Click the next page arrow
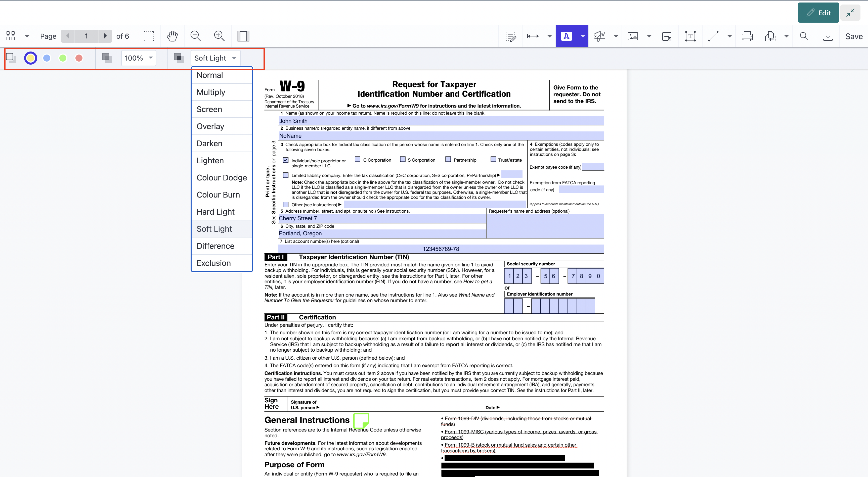This screenshot has width=868, height=477. point(105,36)
